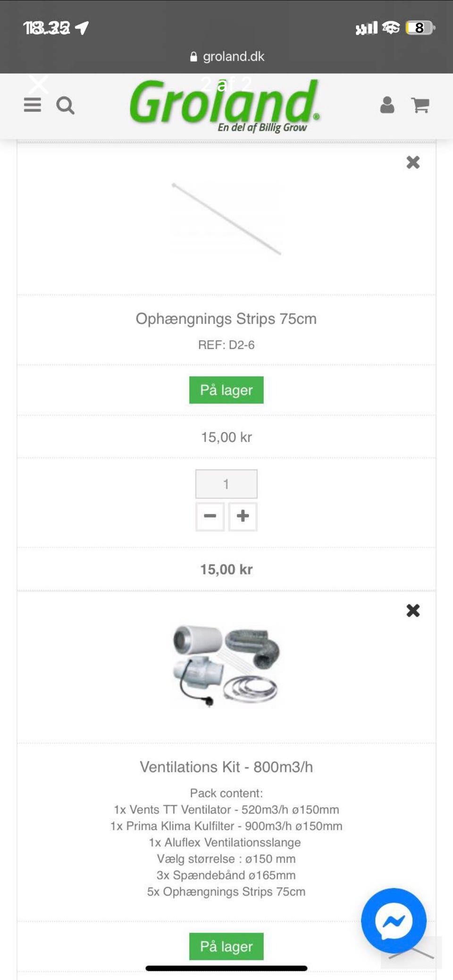Decrease quantity with minus button
Viewport: 453px width, 980px height.
click(x=210, y=516)
